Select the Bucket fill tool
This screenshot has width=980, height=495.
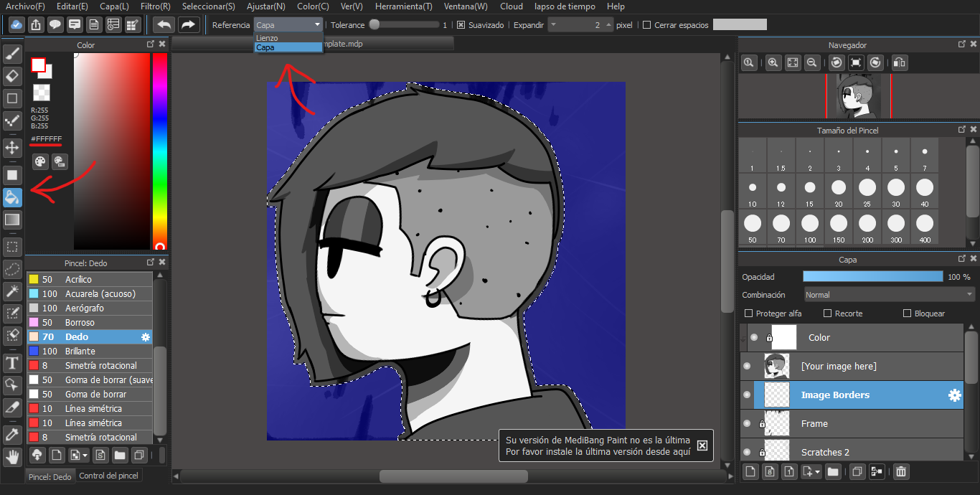point(12,197)
